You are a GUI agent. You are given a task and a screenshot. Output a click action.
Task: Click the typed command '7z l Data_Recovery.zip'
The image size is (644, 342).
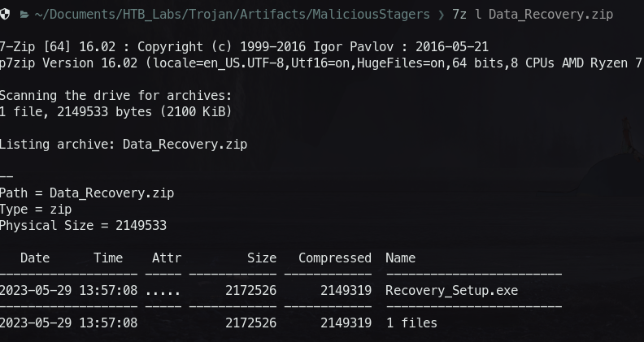pos(533,15)
